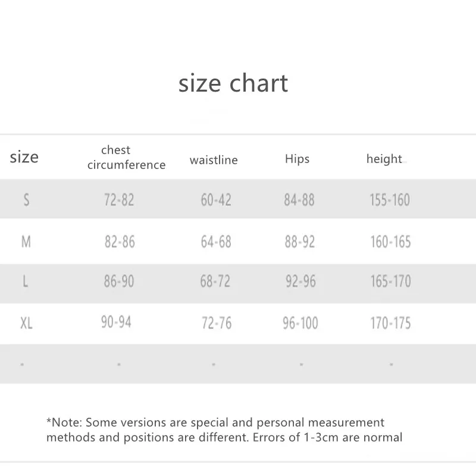
Task: Select the 170-175 height value
Action: coord(390,323)
